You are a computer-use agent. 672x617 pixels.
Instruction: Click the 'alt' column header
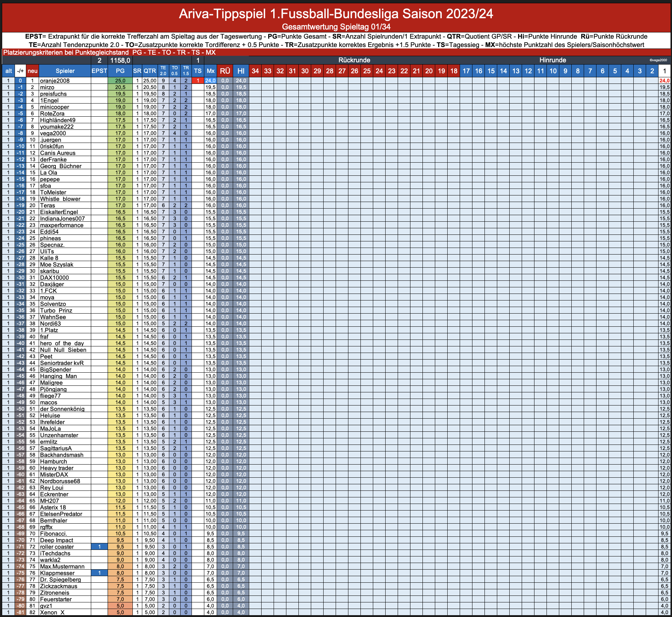(8, 71)
